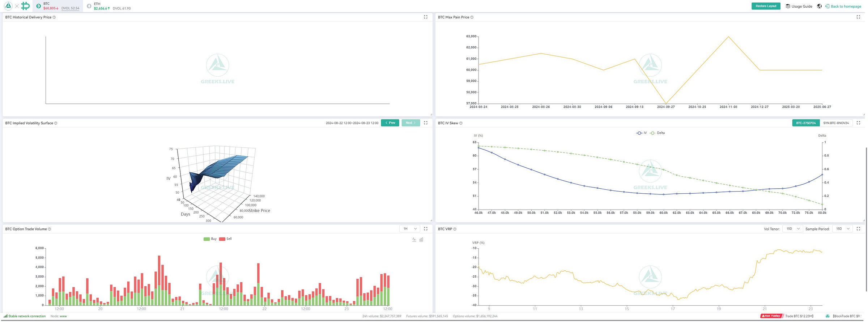Expand BTC Historical Delivery Price panel to fullscreen

click(426, 17)
